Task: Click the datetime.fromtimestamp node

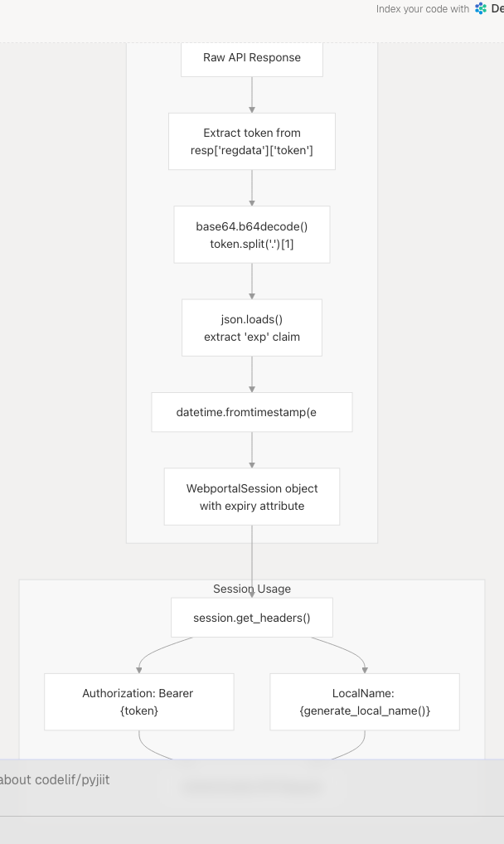Action: tap(252, 412)
